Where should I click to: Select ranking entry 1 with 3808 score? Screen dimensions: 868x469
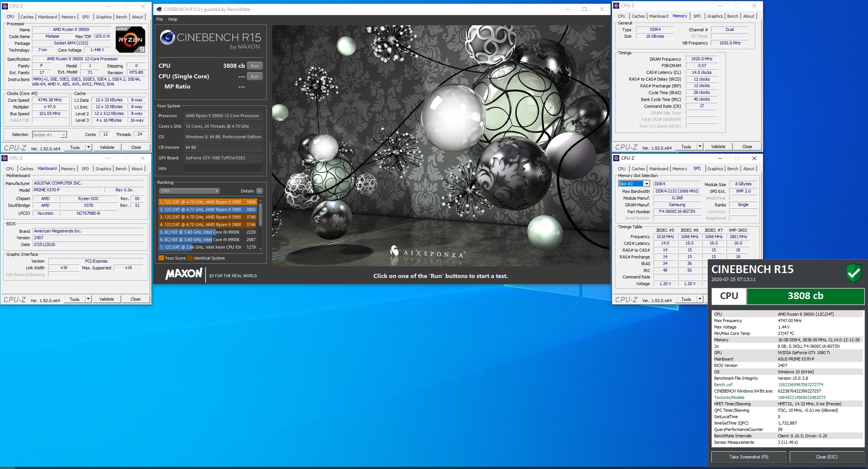(x=208, y=202)
